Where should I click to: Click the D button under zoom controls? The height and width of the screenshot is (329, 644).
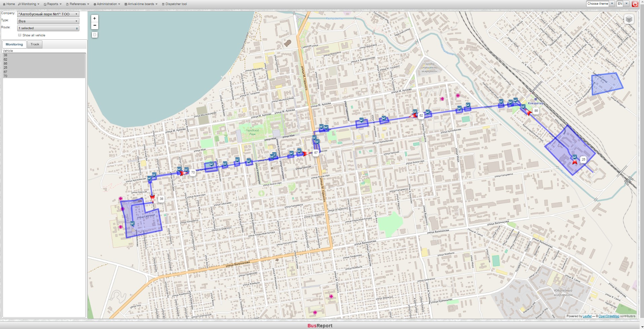coord(95,35)
